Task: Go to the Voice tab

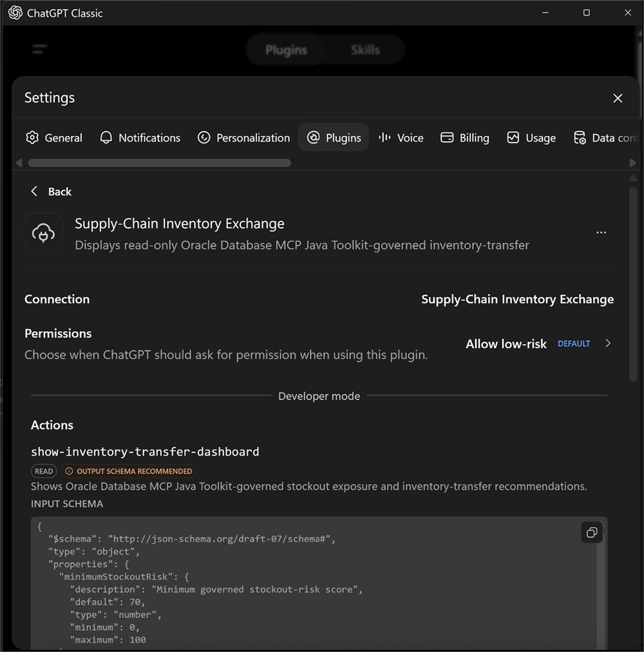Action: click(x=401, y=138)
